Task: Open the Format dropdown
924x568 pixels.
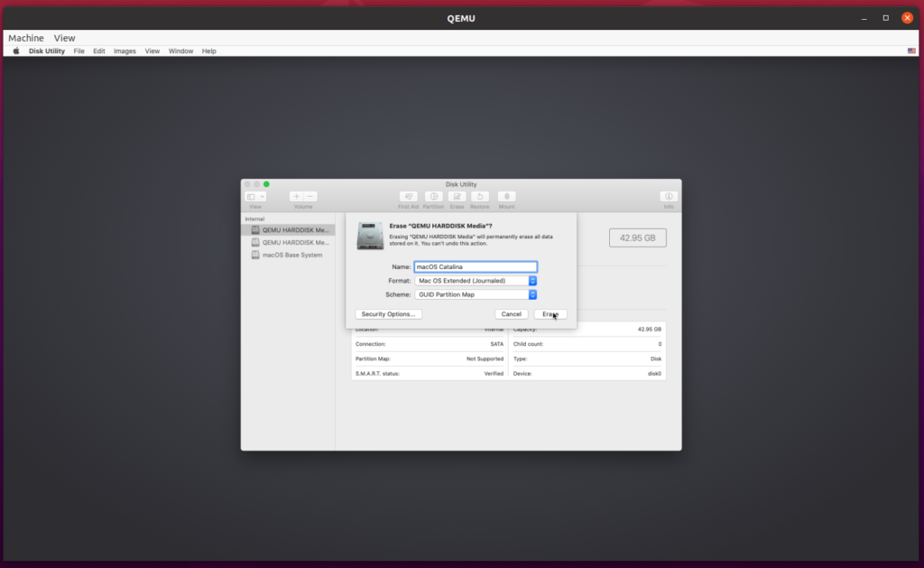Action: [x=531, y=280]
